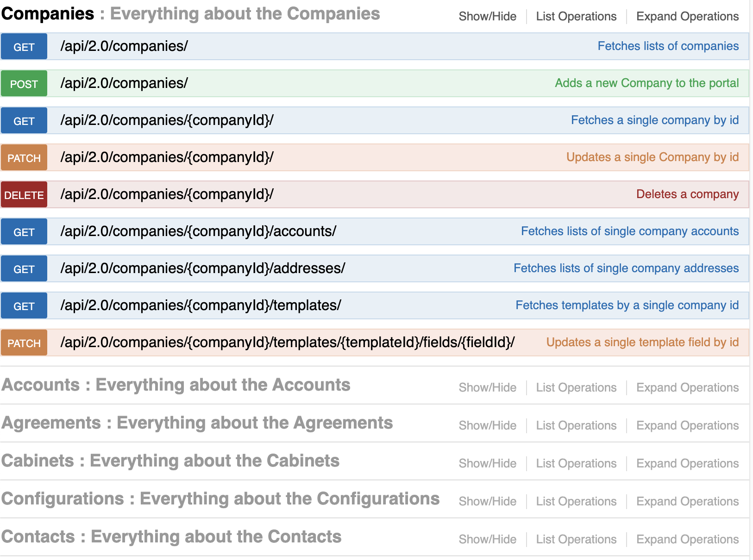The height and width of the screenshot is (560, 753).
Task: Expand Operations for Agreements section
Action: click(687, 426)
